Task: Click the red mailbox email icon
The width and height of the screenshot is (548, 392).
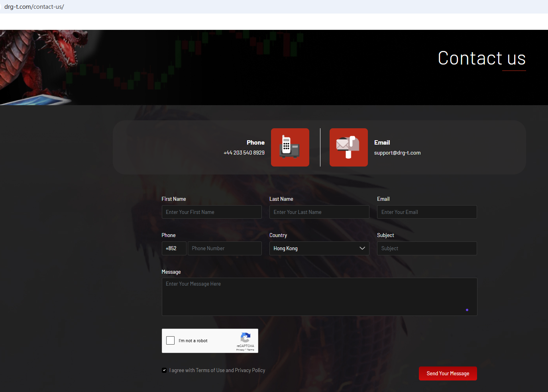Action: (348, 147)
